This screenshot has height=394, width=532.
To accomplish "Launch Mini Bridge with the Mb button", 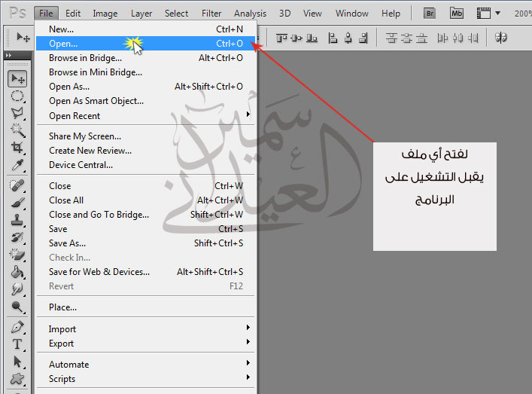I will 456,14.
